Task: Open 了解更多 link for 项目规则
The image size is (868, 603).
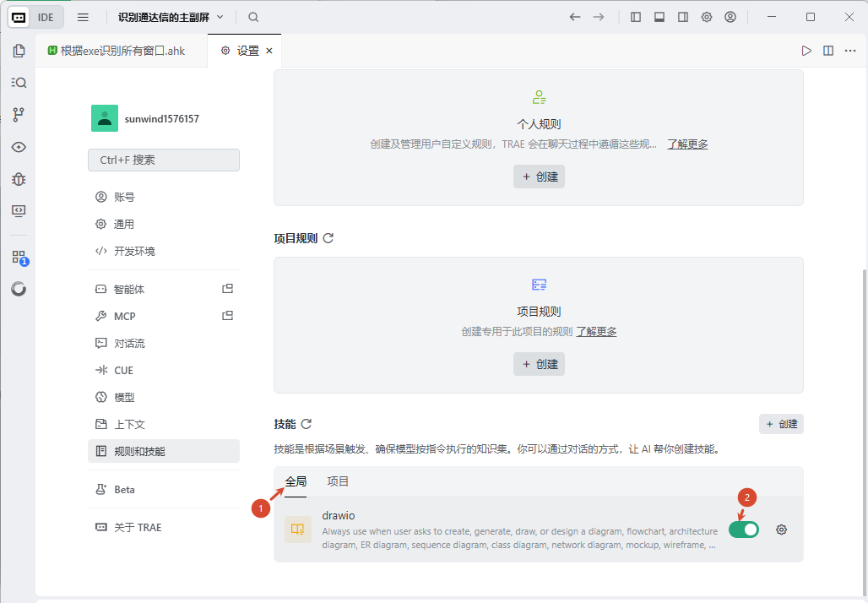Action: [596, 332]
